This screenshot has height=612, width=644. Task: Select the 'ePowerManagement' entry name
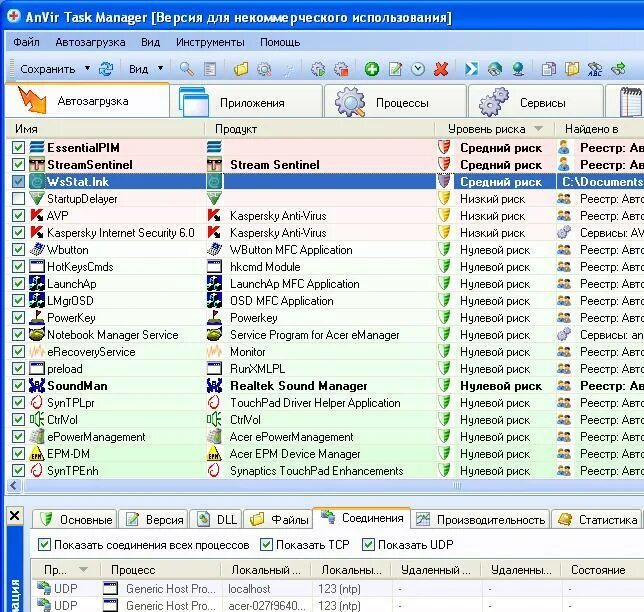tap(96, 437)
